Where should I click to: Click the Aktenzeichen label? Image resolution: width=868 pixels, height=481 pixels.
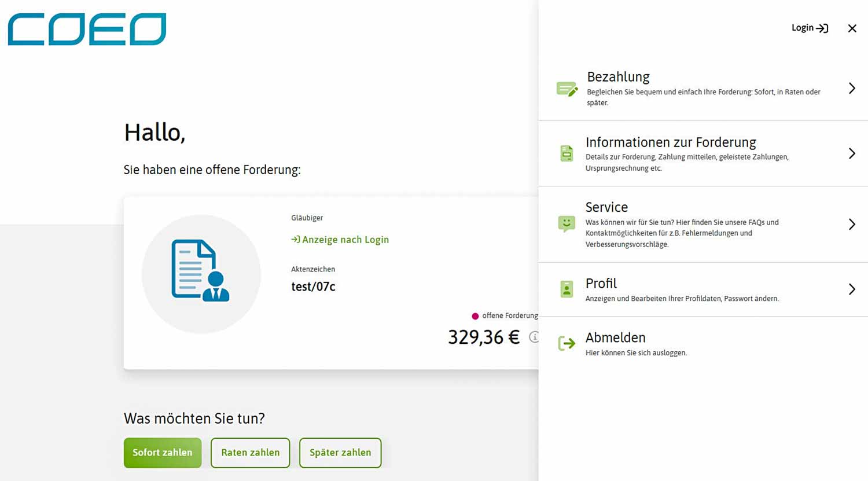click(x=313, y=269)
